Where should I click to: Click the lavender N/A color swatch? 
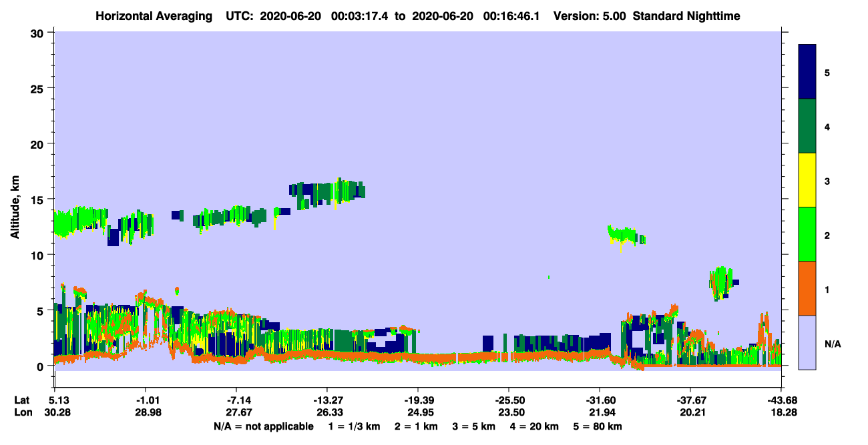(807, 342)
